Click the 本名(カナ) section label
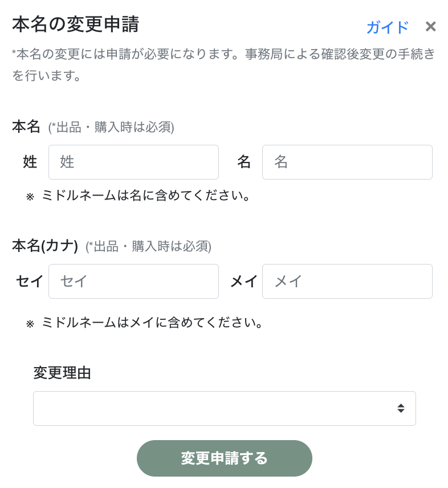 (45, 246)
